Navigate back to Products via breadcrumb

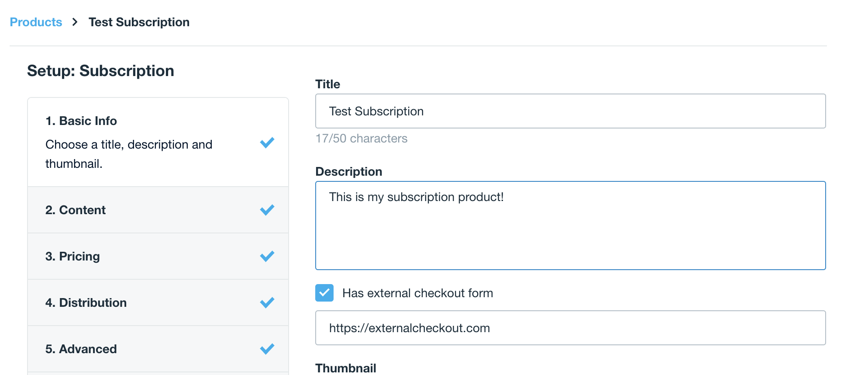[36, 22]
